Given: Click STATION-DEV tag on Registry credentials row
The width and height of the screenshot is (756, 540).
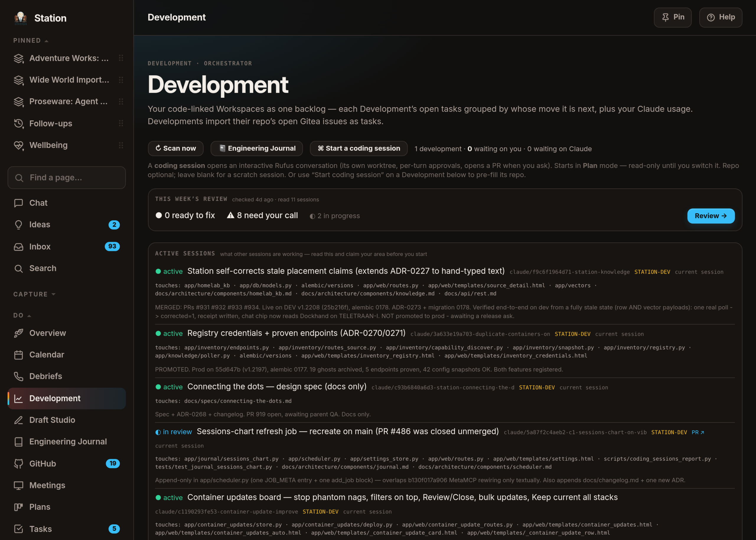Looking at the screenshot, I should (572, 334).
